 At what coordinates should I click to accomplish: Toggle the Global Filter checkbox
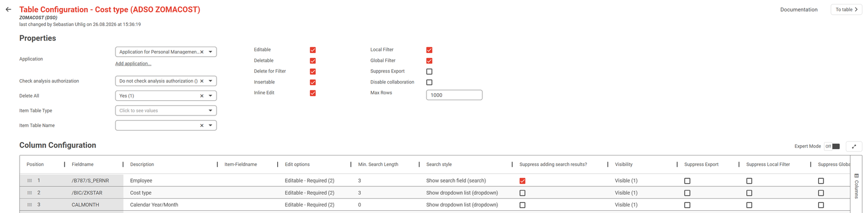[429, 61]
